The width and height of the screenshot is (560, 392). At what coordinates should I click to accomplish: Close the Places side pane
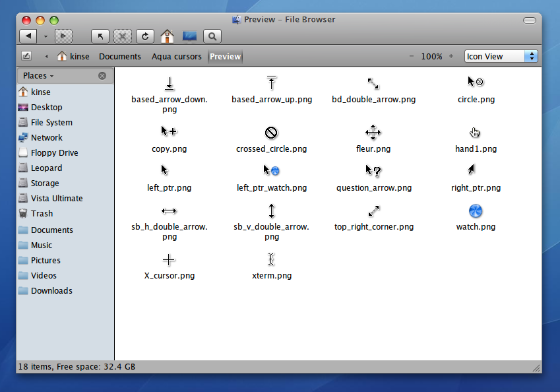[102, 75]
